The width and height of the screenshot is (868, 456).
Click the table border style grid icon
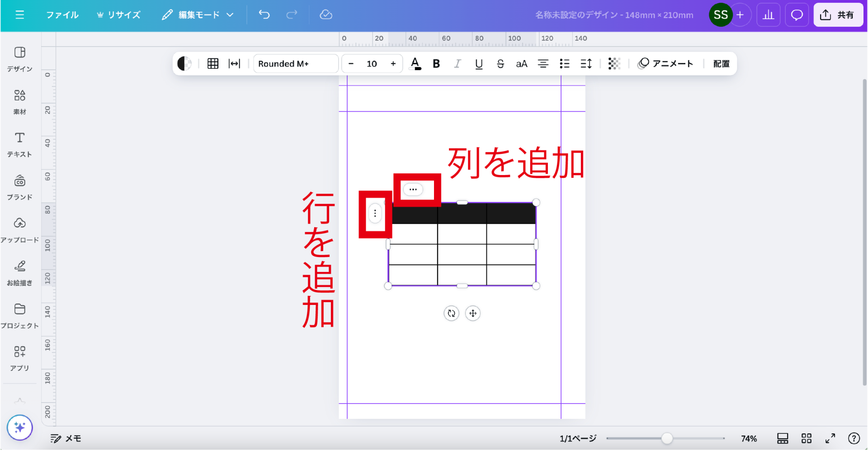click(212, 64)
